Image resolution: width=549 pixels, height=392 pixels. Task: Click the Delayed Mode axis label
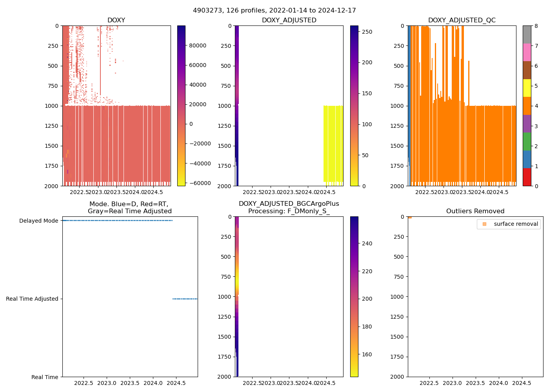point(38,221)
